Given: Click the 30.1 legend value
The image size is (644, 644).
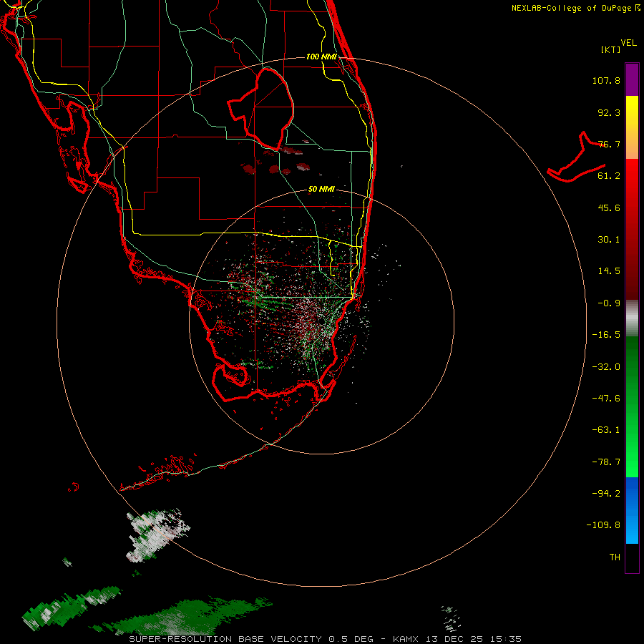Looking at the screenshot, I should 609,240.
